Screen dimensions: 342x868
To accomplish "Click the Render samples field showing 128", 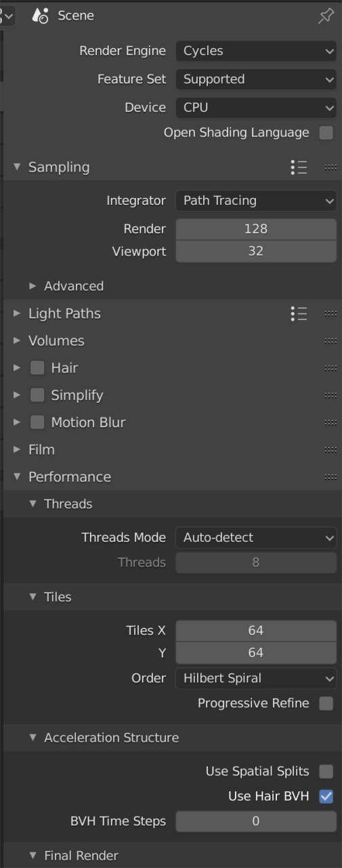I will 256,229.
